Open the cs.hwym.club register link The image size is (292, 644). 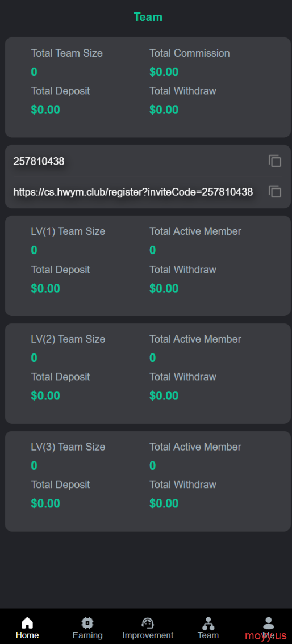point(133,192)
